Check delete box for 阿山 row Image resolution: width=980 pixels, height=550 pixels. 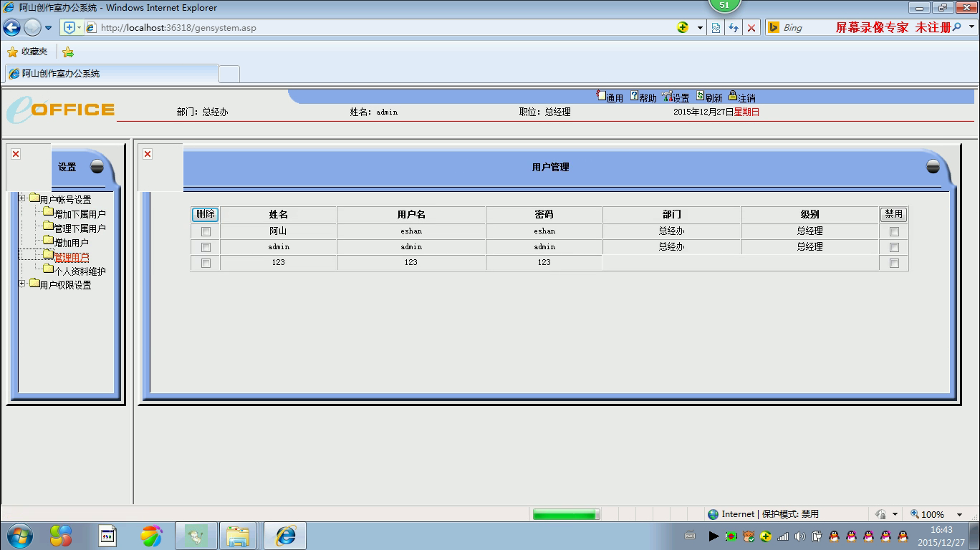(206, 231)
